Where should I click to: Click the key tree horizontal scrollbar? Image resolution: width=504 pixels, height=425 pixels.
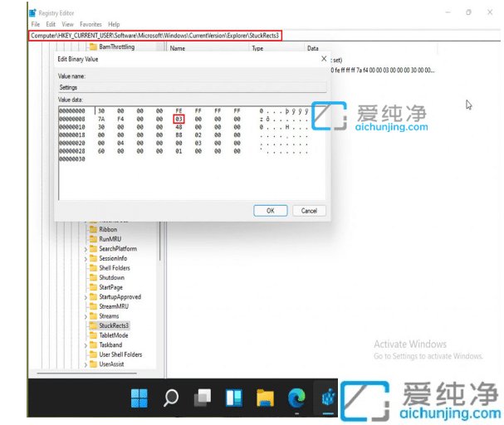click(x=87, y=374)
